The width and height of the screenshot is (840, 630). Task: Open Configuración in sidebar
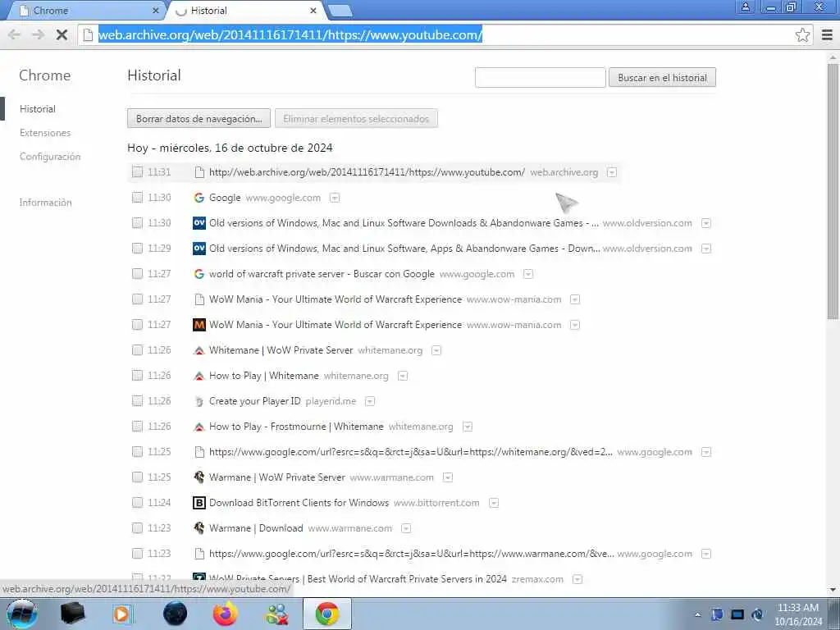tap(50, 157)
